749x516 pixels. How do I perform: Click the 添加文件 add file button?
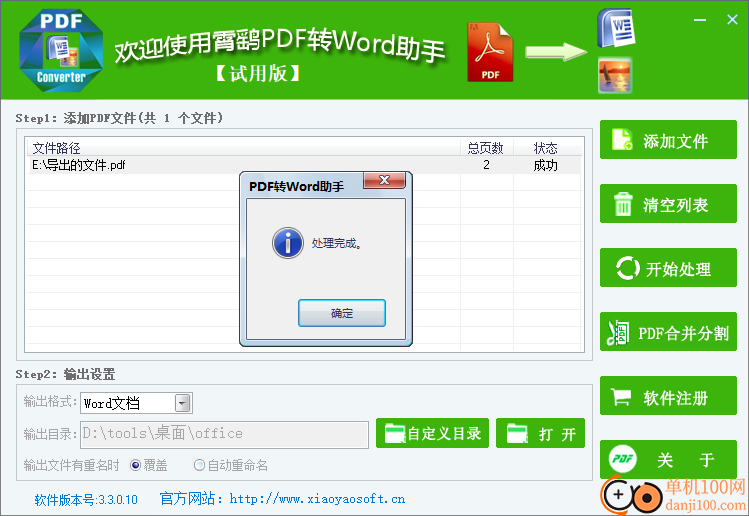click(668, 140)
